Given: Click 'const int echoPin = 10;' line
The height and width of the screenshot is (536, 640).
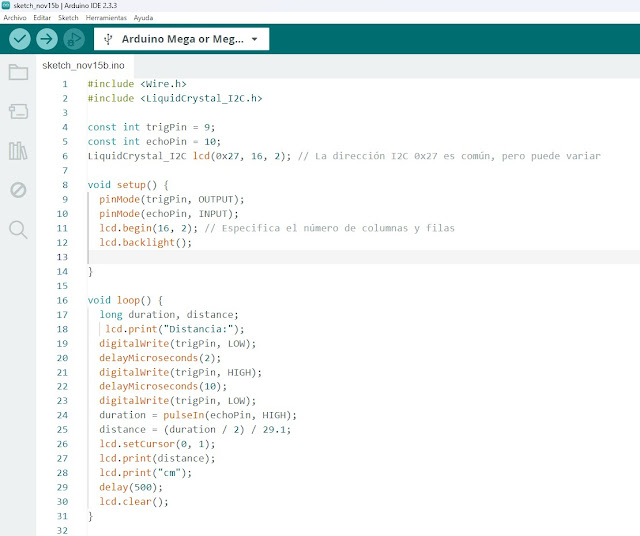Looking at the screenshot, I should coord(154,142).
